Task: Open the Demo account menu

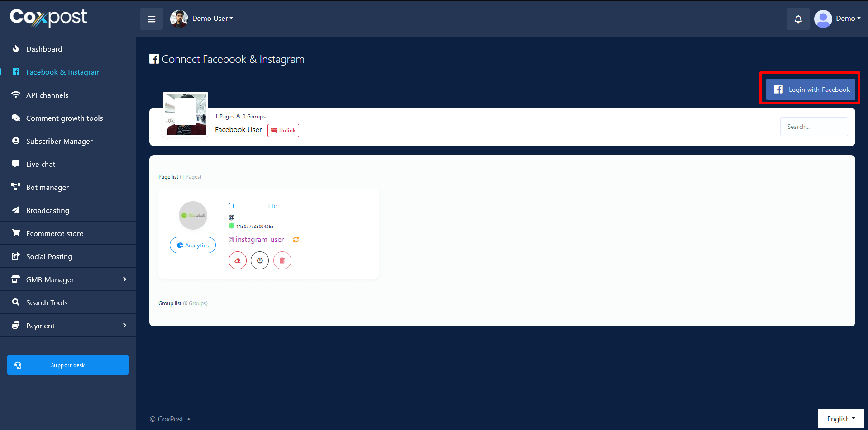Action: (838, 19)
